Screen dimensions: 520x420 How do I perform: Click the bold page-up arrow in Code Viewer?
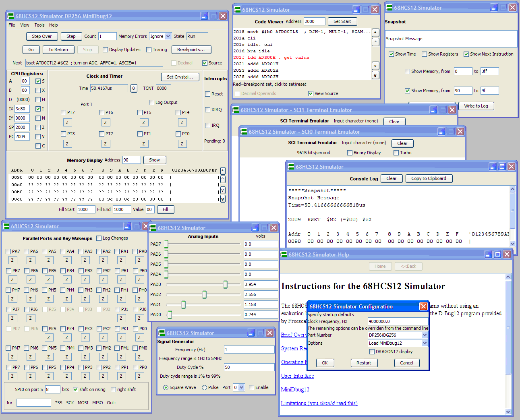[375, 33]
